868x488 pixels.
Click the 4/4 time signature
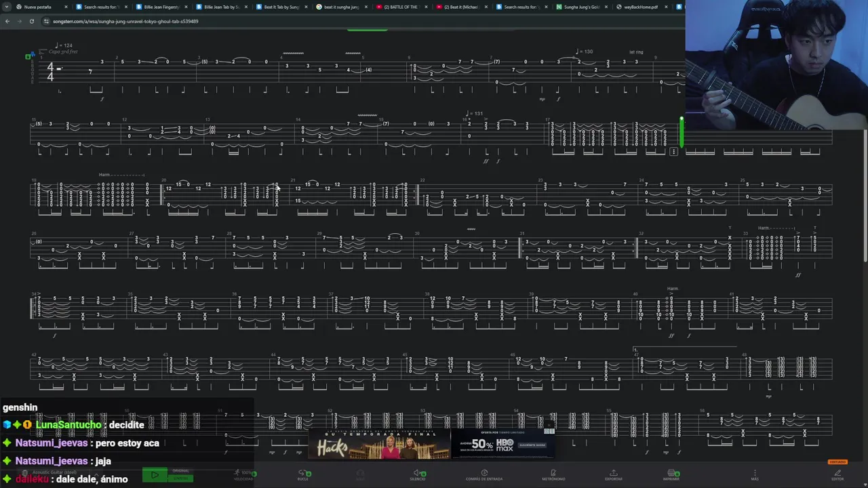pos(50,72)
